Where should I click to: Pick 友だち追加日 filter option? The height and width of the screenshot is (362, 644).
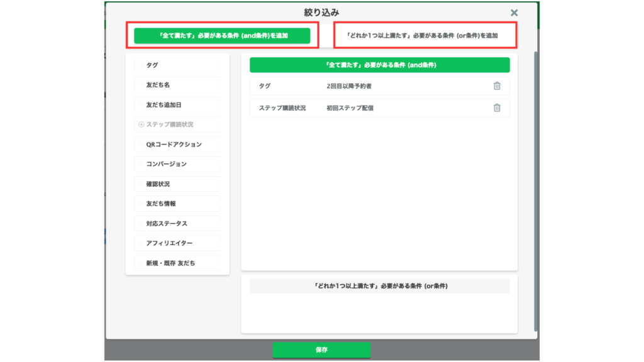(x=177, y=105)
